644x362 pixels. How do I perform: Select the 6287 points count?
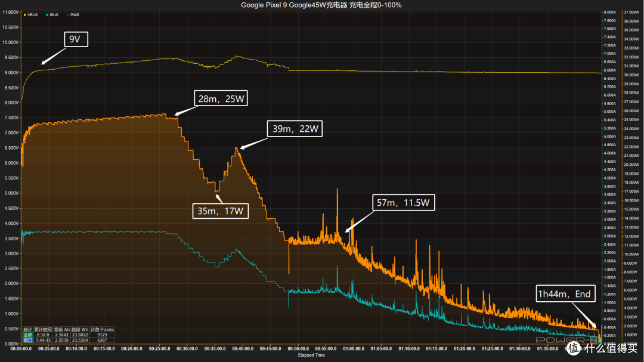102,340
